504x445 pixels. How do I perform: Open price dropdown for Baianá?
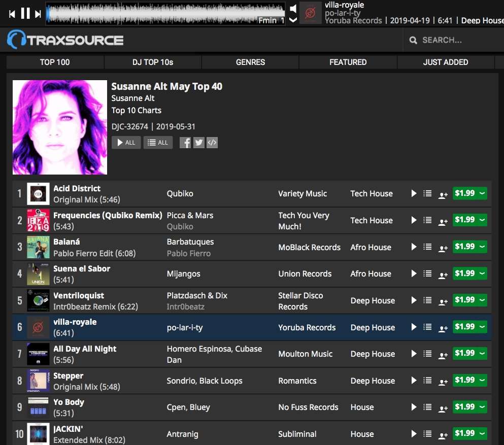[x=482, y=247]
